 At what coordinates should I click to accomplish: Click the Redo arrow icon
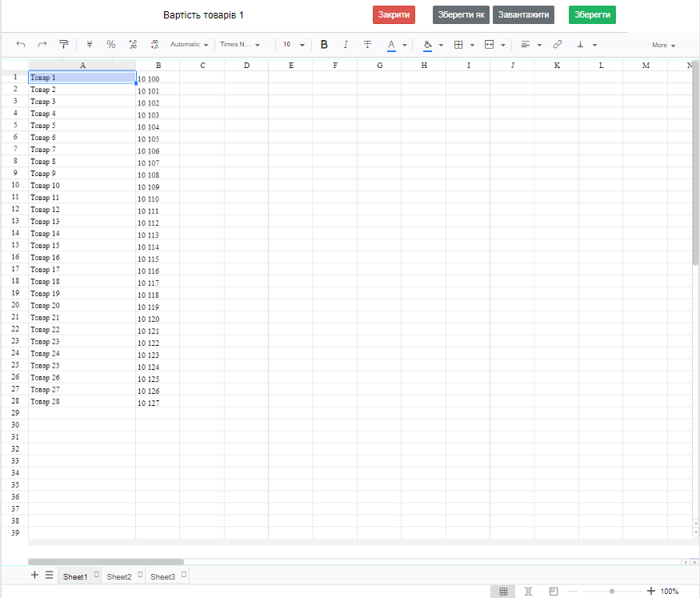[42, 45]
